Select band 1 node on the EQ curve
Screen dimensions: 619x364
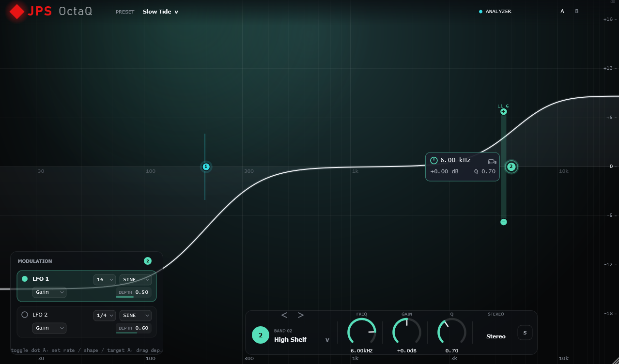[x=206, y=167]
